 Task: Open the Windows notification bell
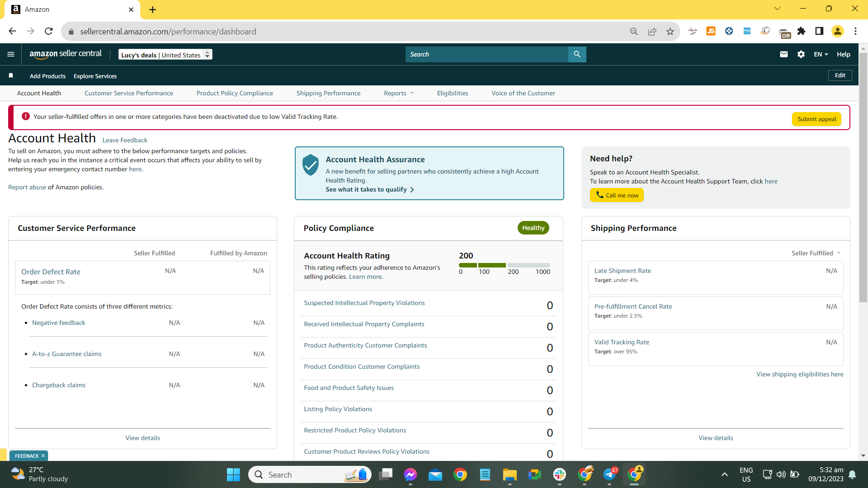coord(852,474)
